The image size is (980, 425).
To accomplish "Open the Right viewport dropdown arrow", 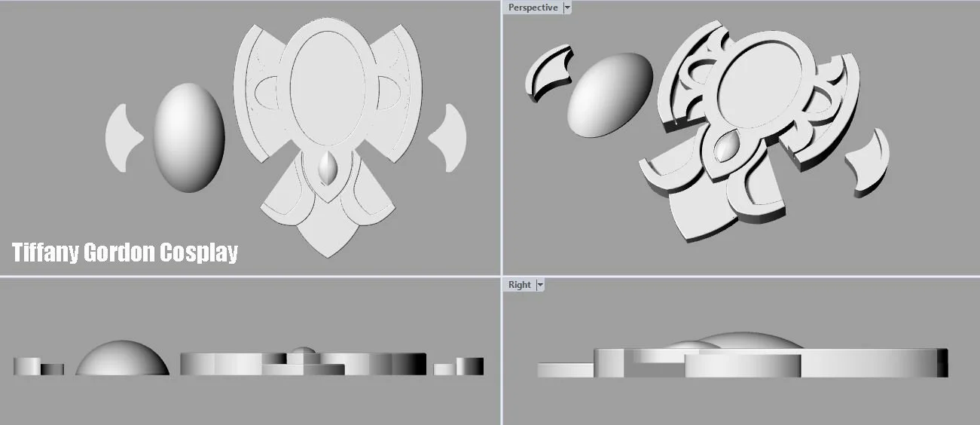I will 540,285.
